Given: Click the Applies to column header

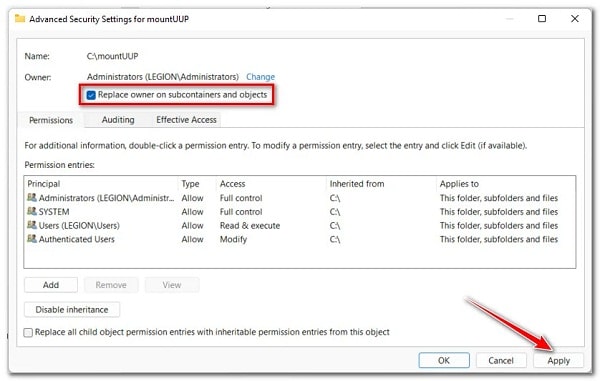Looking at the screenshot, I should tap(505, 184).
